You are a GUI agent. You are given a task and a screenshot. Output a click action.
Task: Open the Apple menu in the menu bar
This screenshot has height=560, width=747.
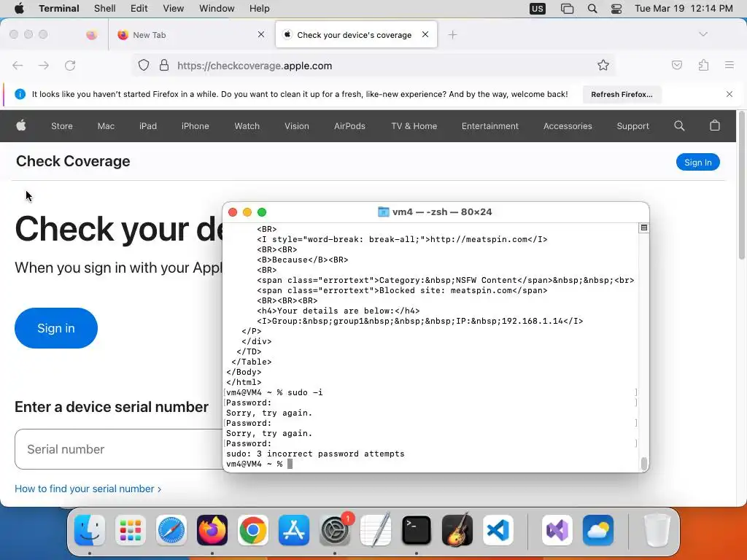click(19, 8)
